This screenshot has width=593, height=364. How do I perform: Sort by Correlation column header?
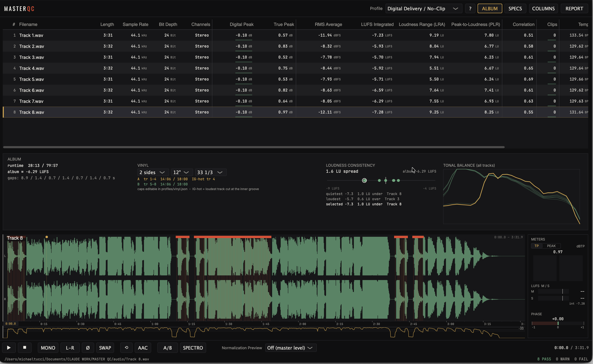tap(523, 24)
